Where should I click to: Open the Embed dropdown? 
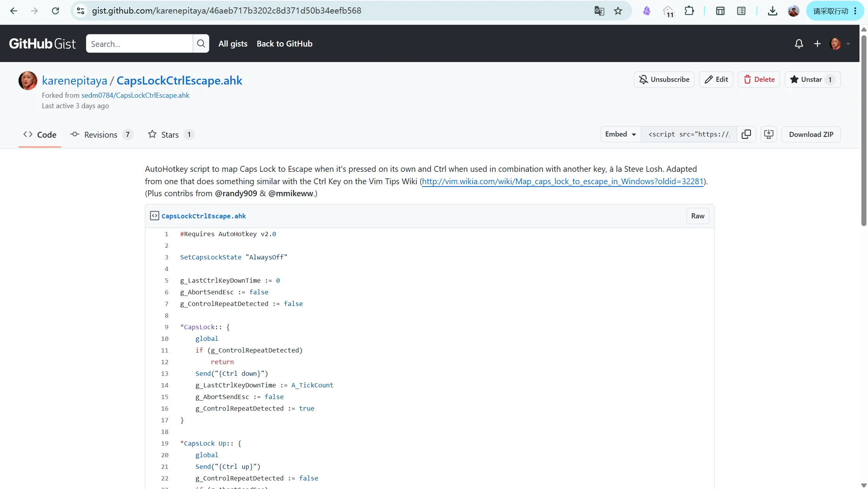click(620, 134)
